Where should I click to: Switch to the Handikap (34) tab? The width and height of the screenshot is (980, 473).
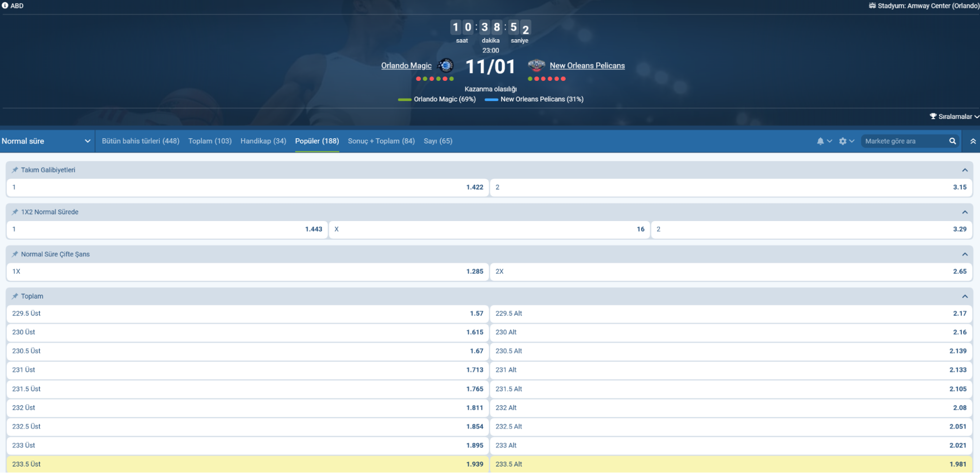(263, 141)
